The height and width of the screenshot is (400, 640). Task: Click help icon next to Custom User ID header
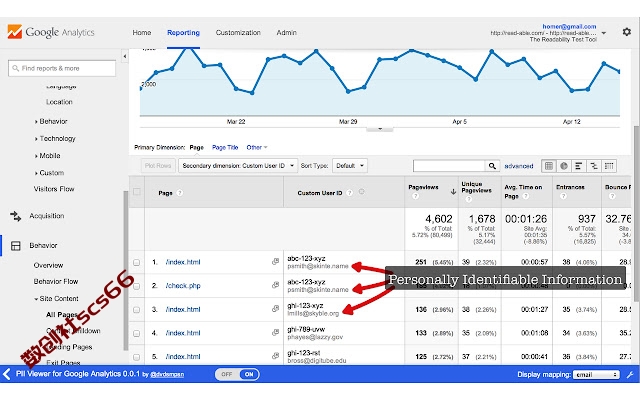pyautogui.click(x=349, y=193)
